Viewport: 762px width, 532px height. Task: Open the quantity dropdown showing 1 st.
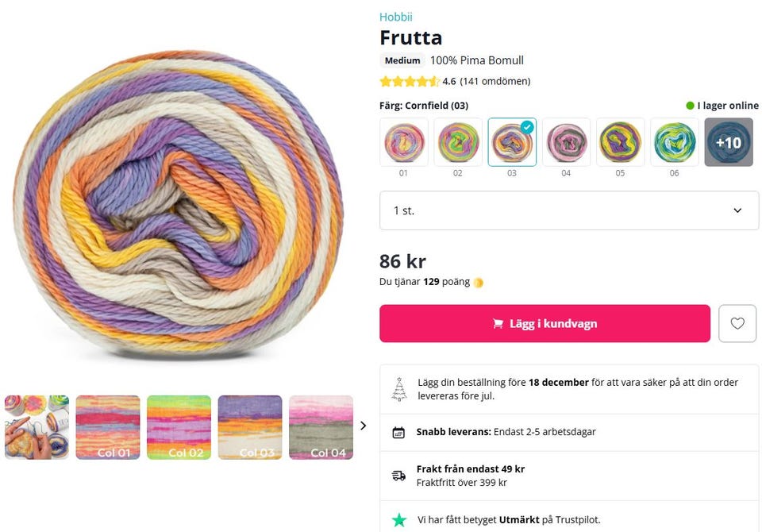pyautogui.click(x=569, y=210)
